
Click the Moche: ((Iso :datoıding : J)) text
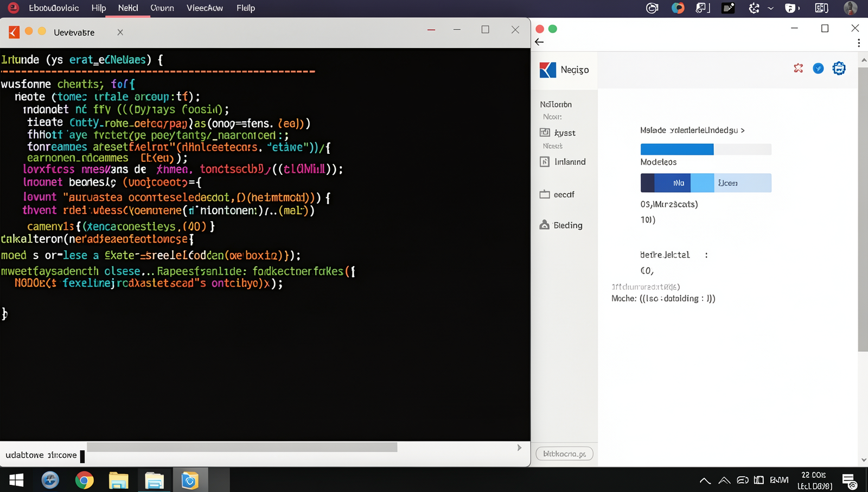663,298
